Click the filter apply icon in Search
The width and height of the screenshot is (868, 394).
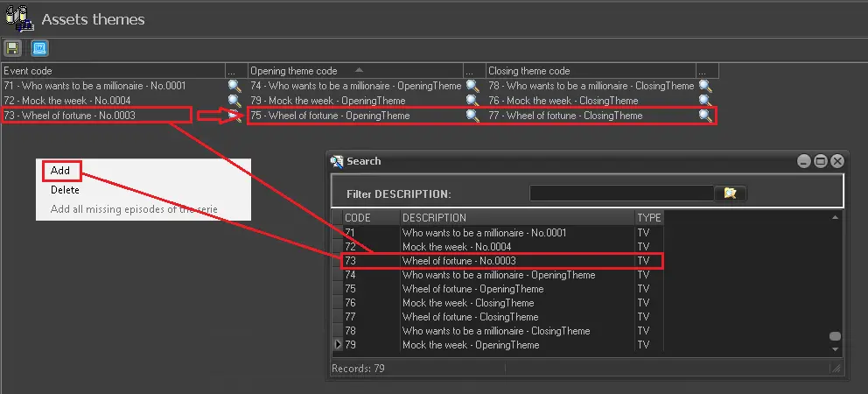point(731,193)
